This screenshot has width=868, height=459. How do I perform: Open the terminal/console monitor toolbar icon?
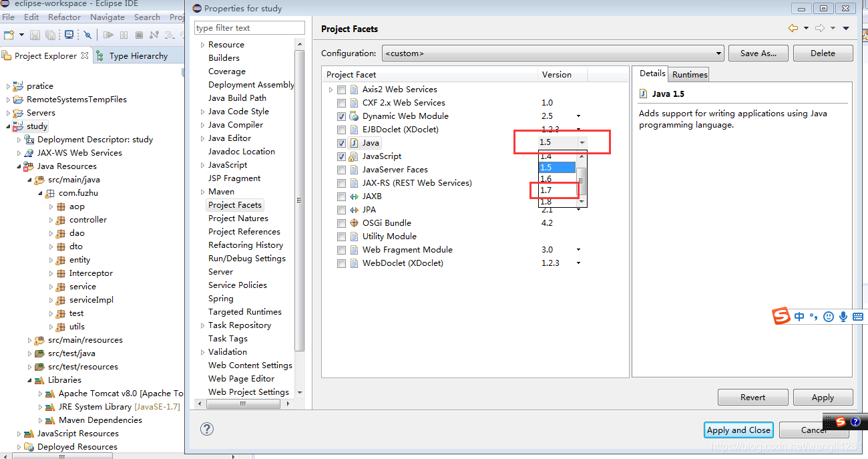[x=67, y=35]
